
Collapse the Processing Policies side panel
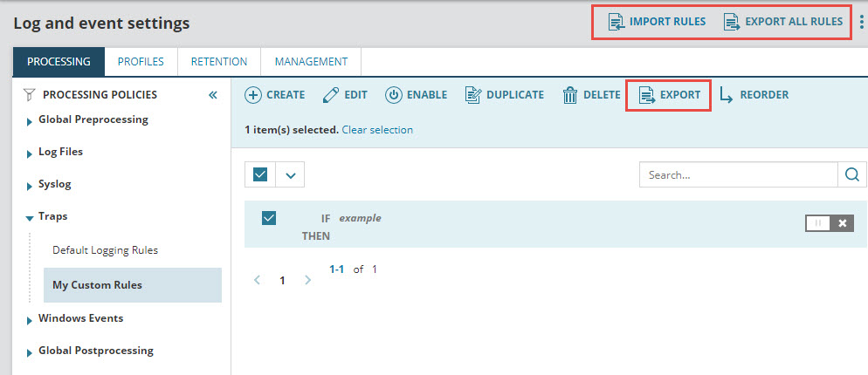coord(212,95)
